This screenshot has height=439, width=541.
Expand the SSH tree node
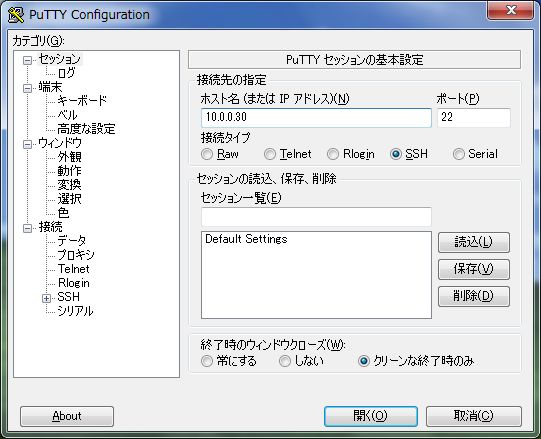tap(46, 298)
